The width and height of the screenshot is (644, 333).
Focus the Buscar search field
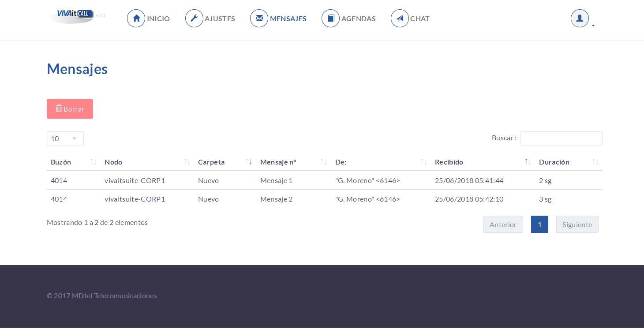pyautogui.click(x=561, y=138)
